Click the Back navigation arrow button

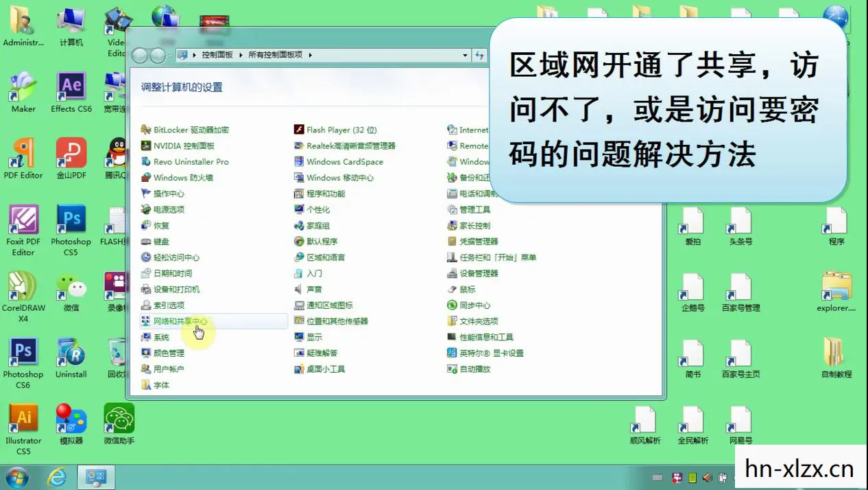pyautogui.click(x=140, y=56)
